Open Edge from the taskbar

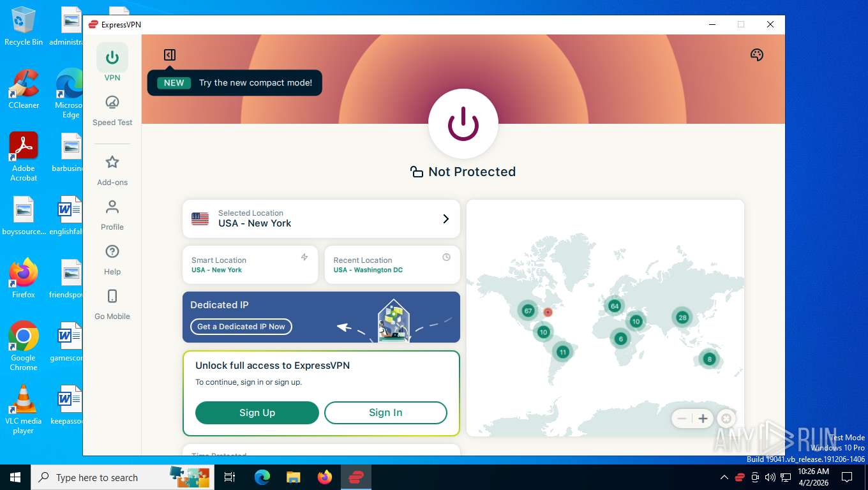coord(262,477)
